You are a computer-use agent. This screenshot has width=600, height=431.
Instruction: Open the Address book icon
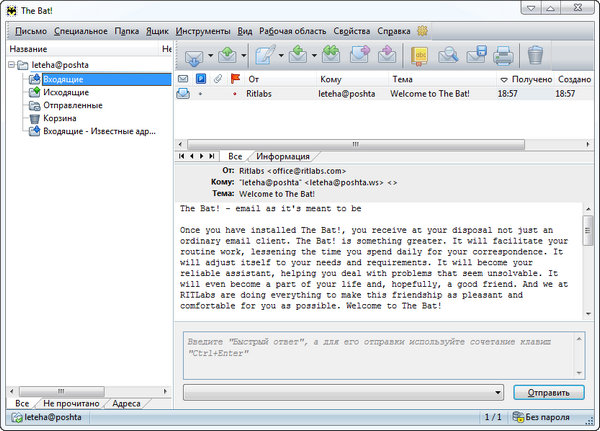(420, 56)
